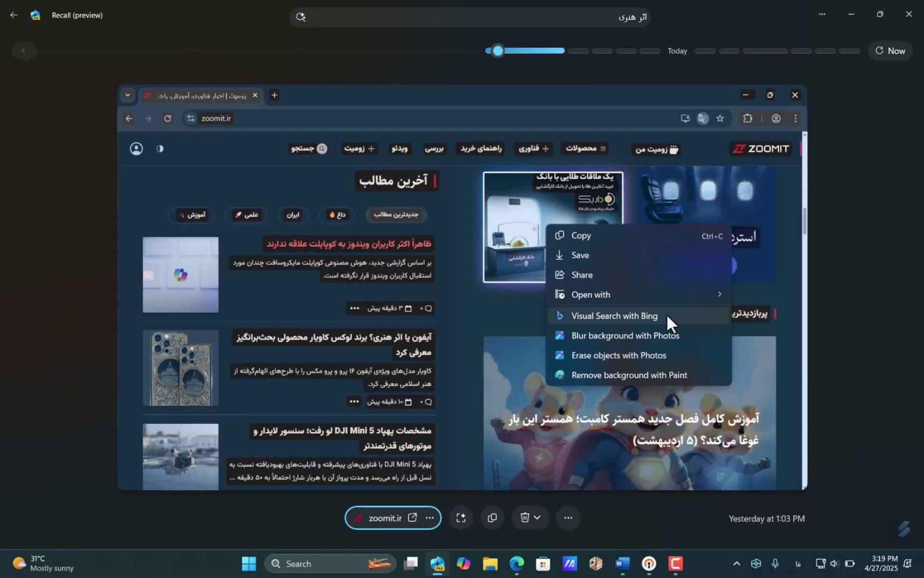Click the زومیت من button
This screenshot has height=578, width=924.
tap(656, 149)
